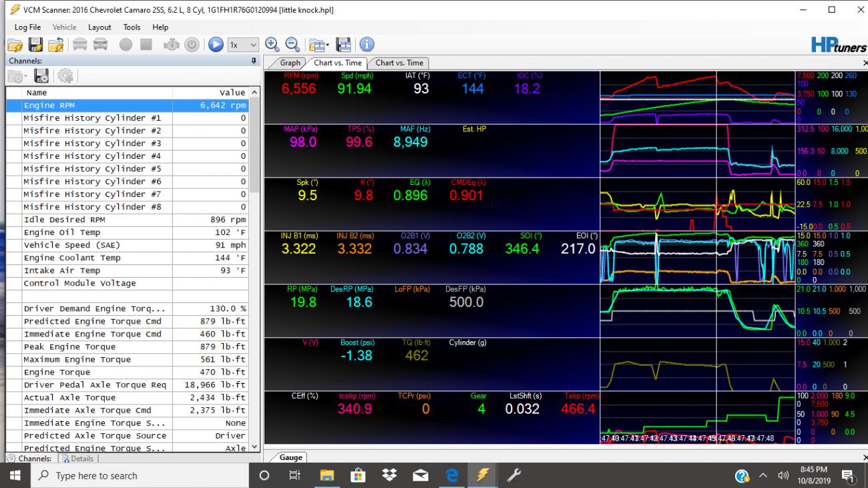This screenshot has height=488, width=868.
Task: Open the Tools menu
Action: coord(132,27)
